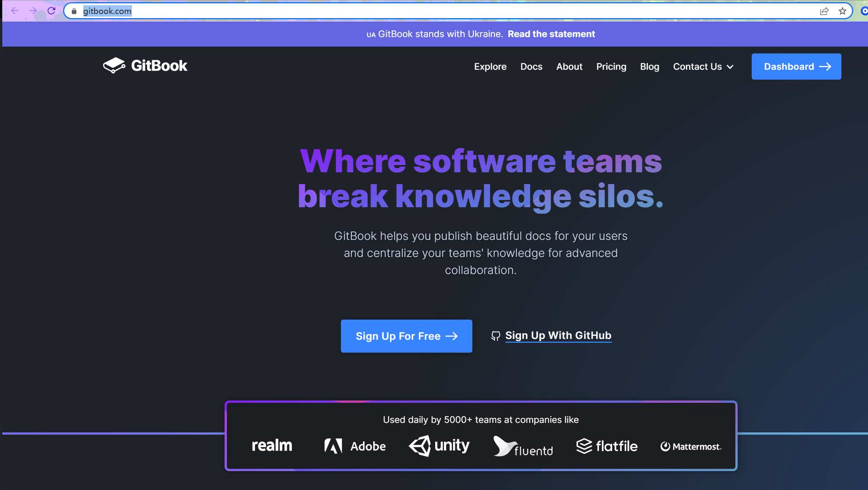Expand the Contact Us dropdown
This screenshot has height=490, width=868.
(703, 67)
